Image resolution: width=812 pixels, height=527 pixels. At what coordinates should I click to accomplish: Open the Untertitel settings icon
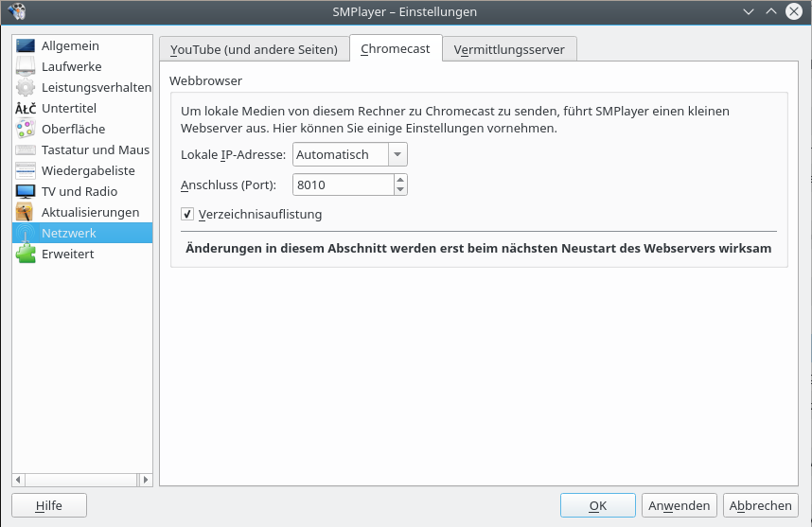coord(26,109)
